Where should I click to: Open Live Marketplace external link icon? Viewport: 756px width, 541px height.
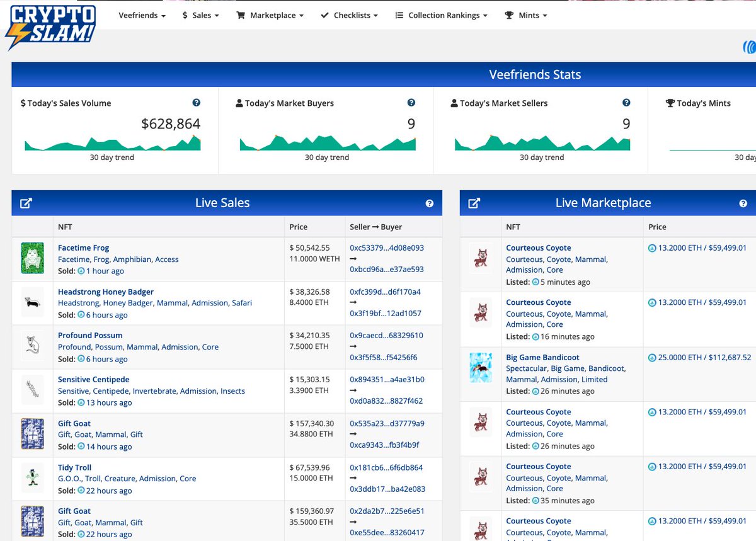pos(474,203)
